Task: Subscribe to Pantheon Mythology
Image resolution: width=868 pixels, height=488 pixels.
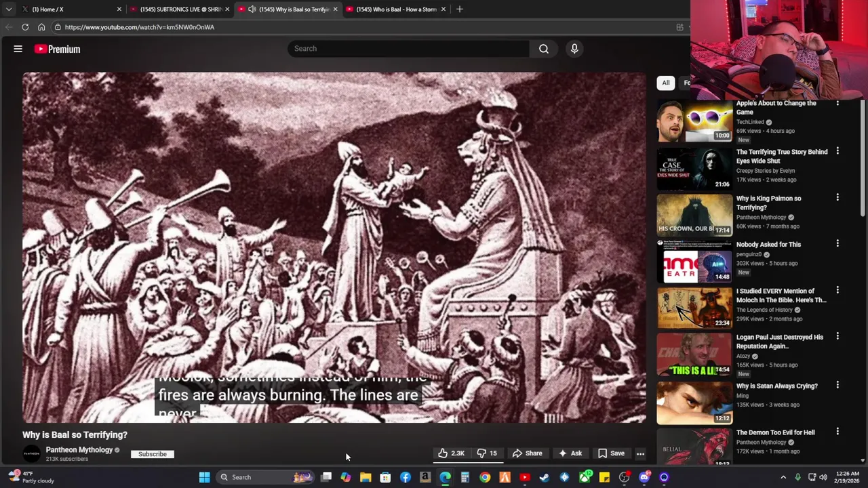Action: (x=153, y=454)
